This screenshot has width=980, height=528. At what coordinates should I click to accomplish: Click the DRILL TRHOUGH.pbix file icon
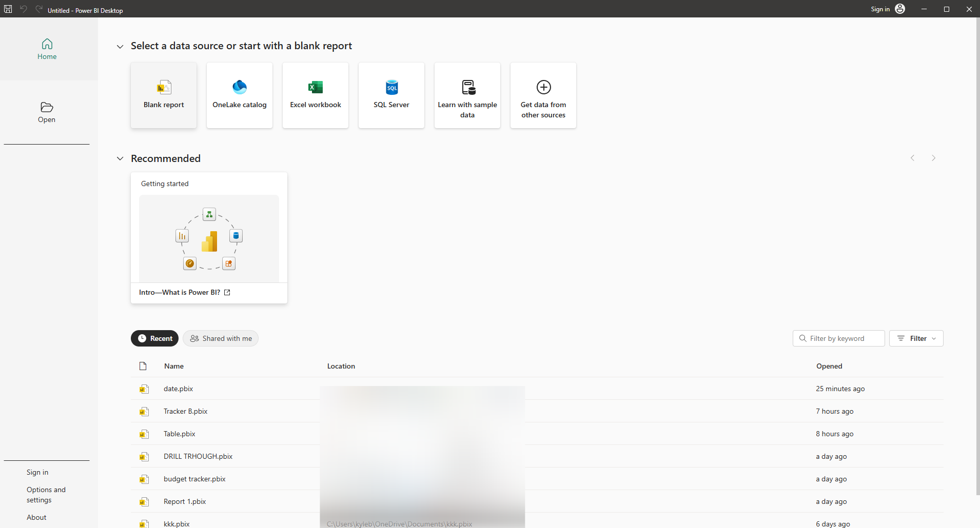tap(144, 457)
